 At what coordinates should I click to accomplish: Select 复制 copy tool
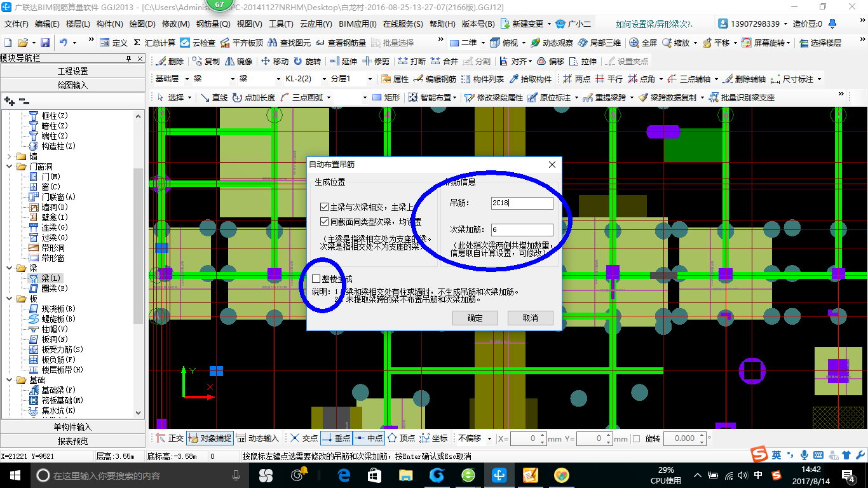pyautogui.click(x=206, y=61)
